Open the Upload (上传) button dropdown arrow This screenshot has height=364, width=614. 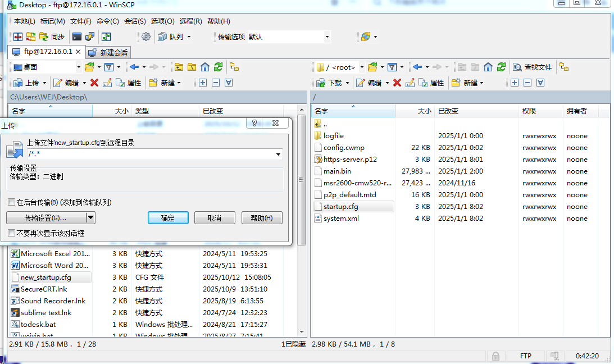(x=44, y=83)
